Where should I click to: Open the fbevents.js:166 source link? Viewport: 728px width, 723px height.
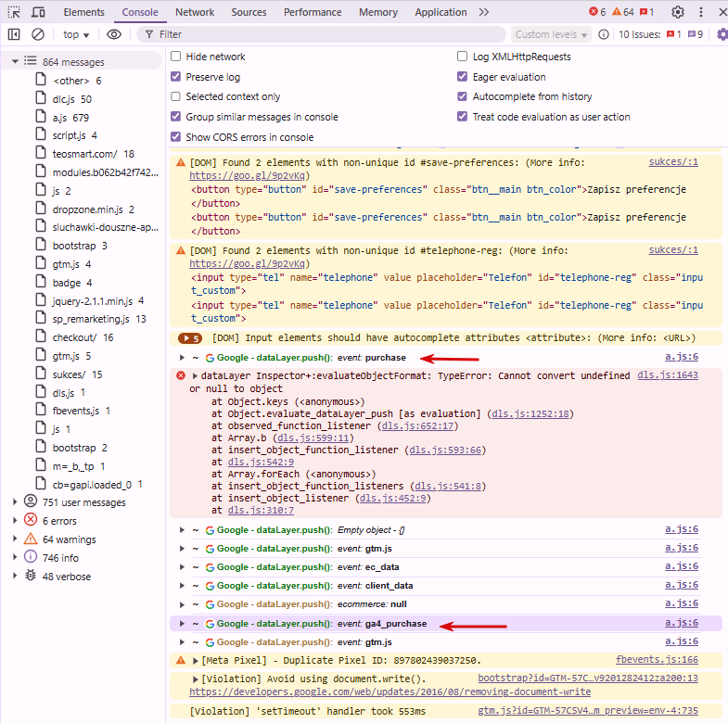(657, 659)
